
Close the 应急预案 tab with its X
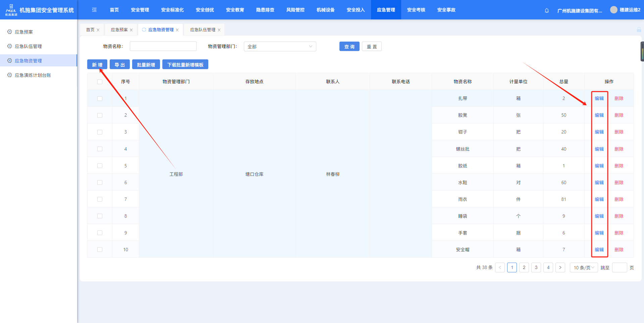pos(131,30)
